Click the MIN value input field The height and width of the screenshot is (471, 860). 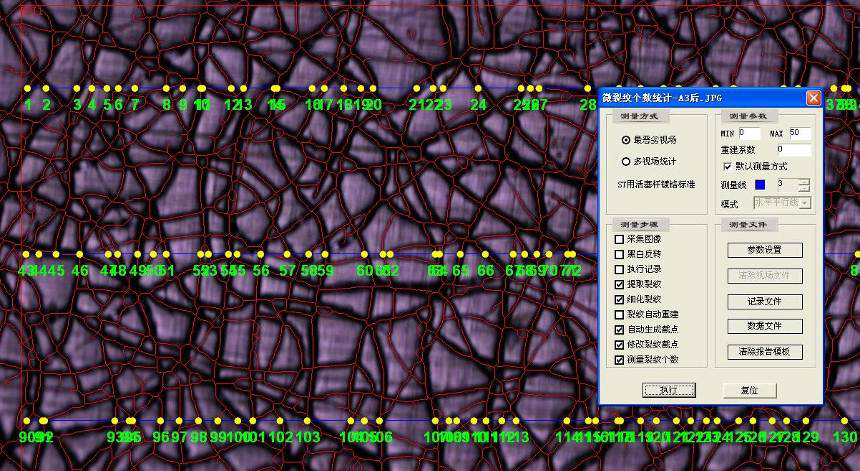pyautogui.click(x=749, y=133)
